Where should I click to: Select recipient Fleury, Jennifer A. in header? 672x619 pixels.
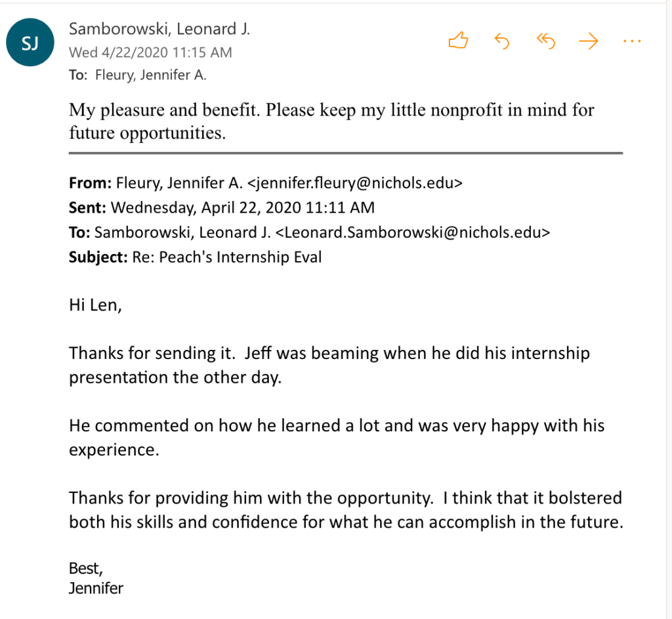[150, 75]
